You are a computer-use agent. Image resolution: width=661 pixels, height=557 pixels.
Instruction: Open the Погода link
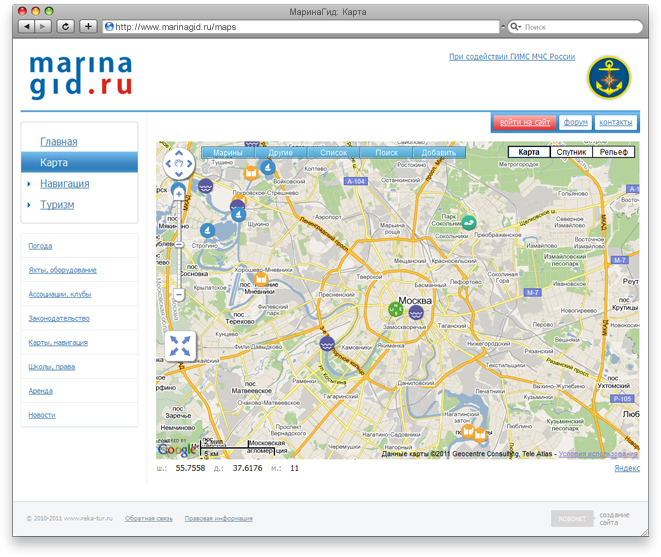[x=40, y=246]
